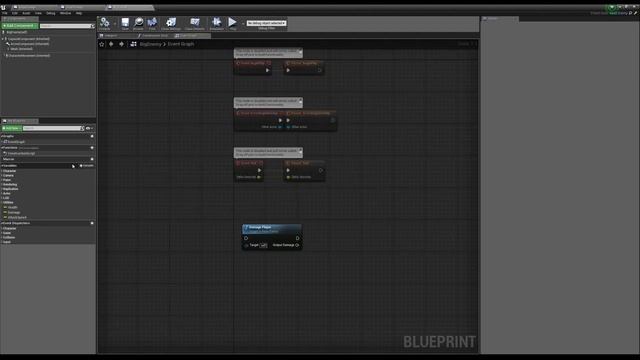Select Mesh (Inherited) component

pyautogui.click(x=21, y=49)
